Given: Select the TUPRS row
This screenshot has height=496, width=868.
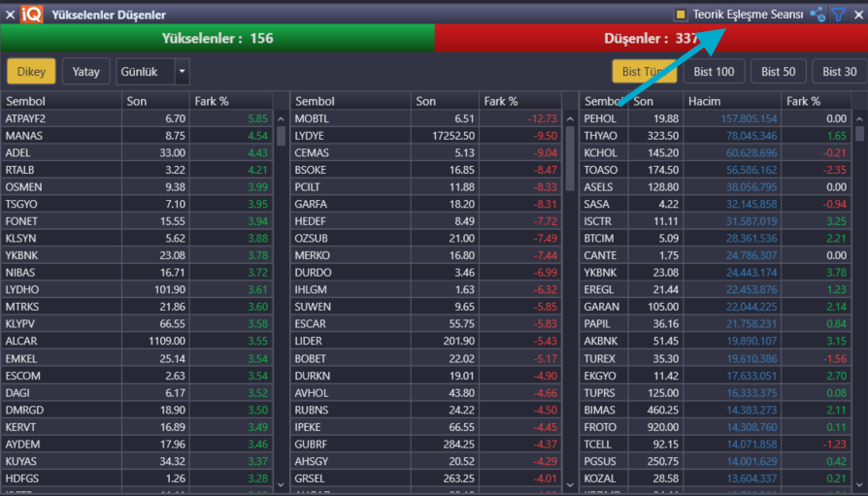Looking at the screenshot, I should coord(716,393).
